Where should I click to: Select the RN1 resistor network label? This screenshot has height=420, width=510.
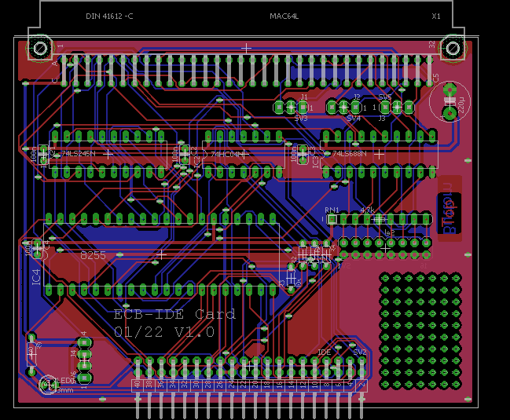(x=332, y=210)
